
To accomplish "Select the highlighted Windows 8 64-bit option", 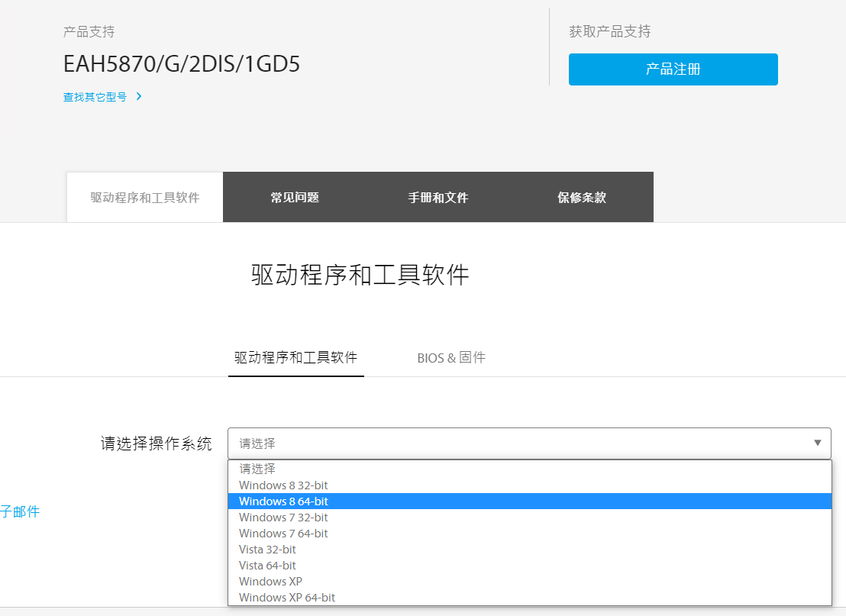I will tap(283, 502).
